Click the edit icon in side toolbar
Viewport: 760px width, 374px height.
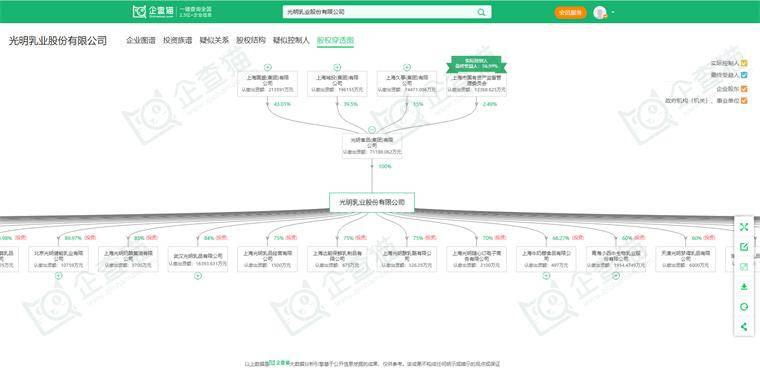click(744, 247)
